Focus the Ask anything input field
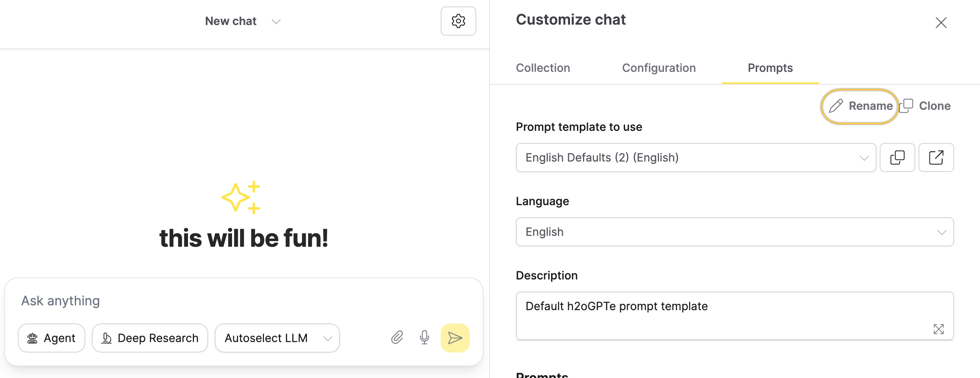Image resolution: width=980 pixels, height=378 pixels. [x=243, y=301]
